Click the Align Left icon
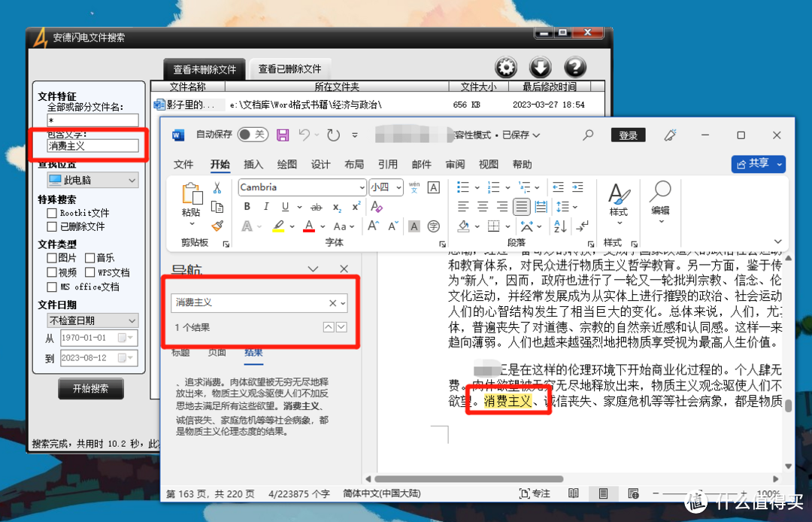The width and height of the screenshot is (812, 522). coord(463,207)
